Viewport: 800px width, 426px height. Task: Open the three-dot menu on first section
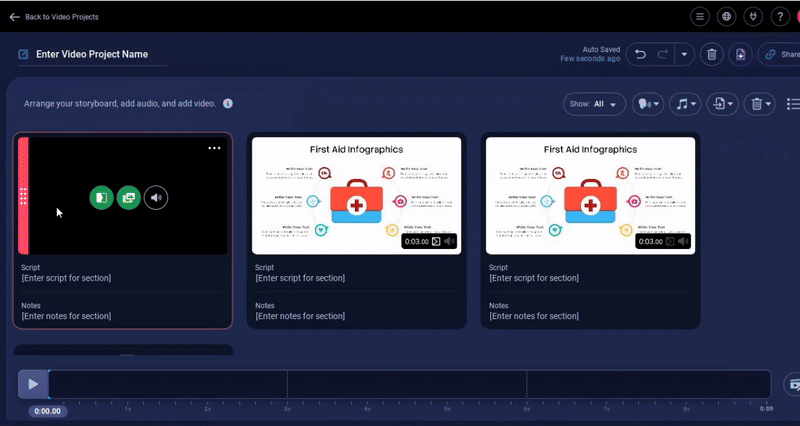[214, 148]
